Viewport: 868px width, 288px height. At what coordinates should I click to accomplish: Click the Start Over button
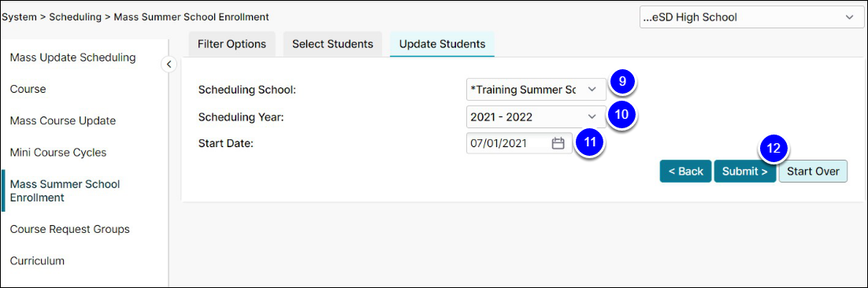pos(813,172)
